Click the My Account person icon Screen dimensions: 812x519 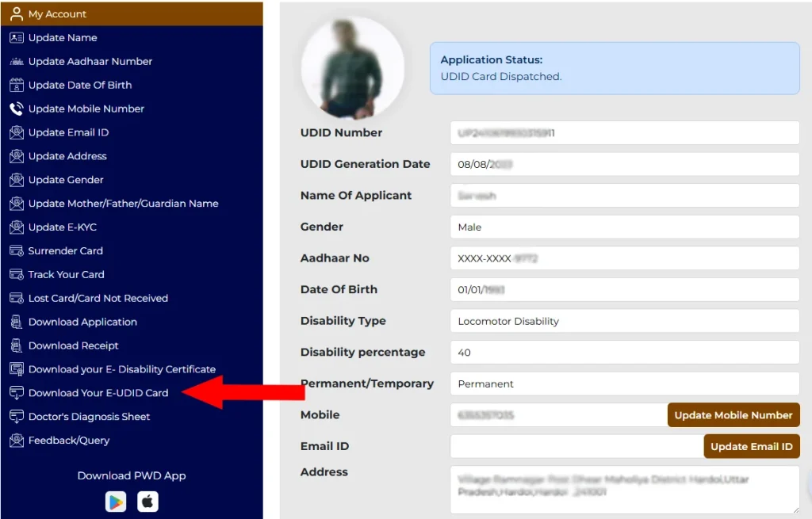pyautogui.click(x=17, y=13)
